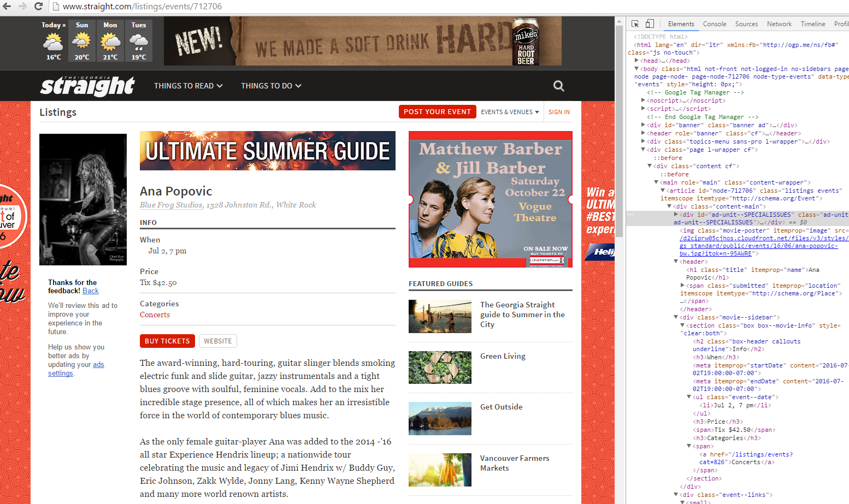Image resolution: width=849 pixels, height=504 pixels.
Task: Open the Get Outside guide link
Action: coord(501,407)
